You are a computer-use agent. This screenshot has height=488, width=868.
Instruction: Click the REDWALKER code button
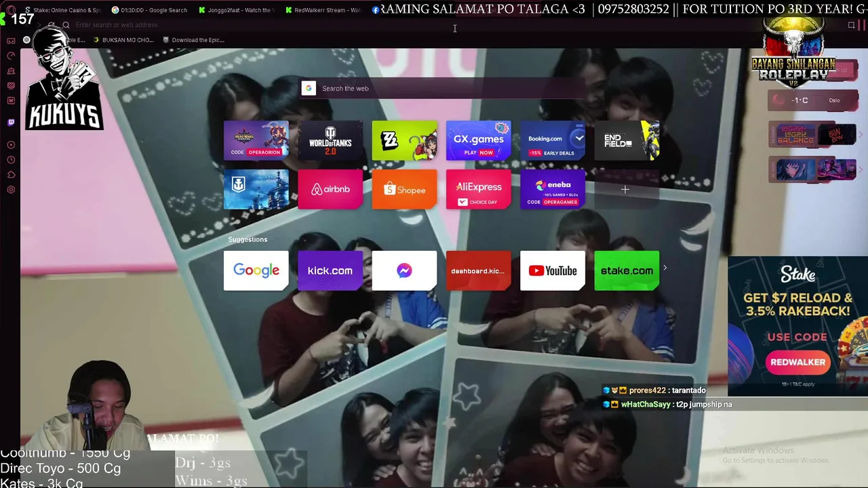(x=797, y=362)
